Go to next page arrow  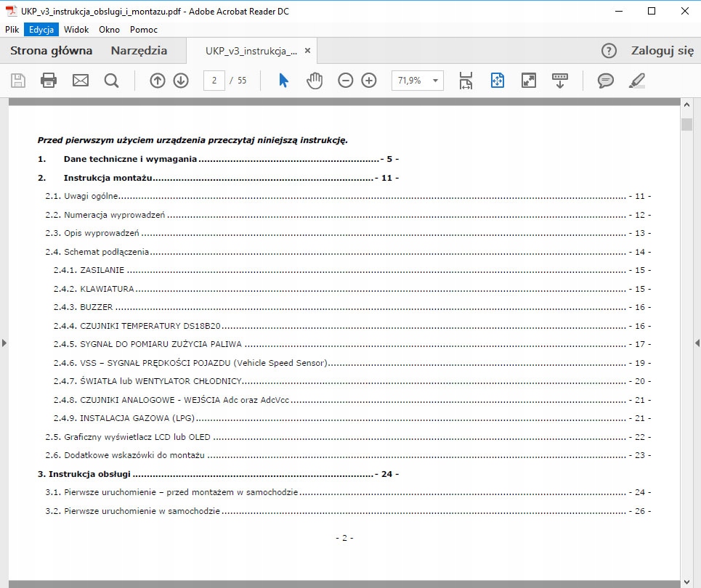point(181,81)
